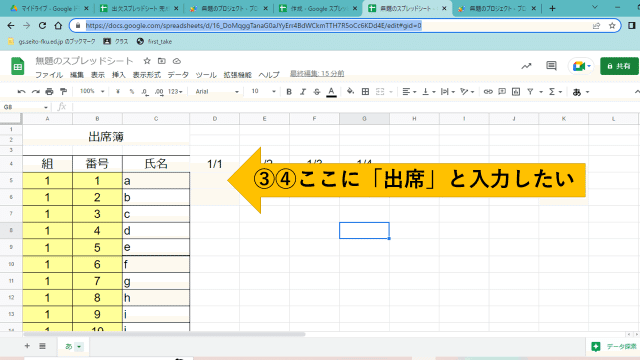
Task: Open the cell borders tool
Action: coord(365,92)
